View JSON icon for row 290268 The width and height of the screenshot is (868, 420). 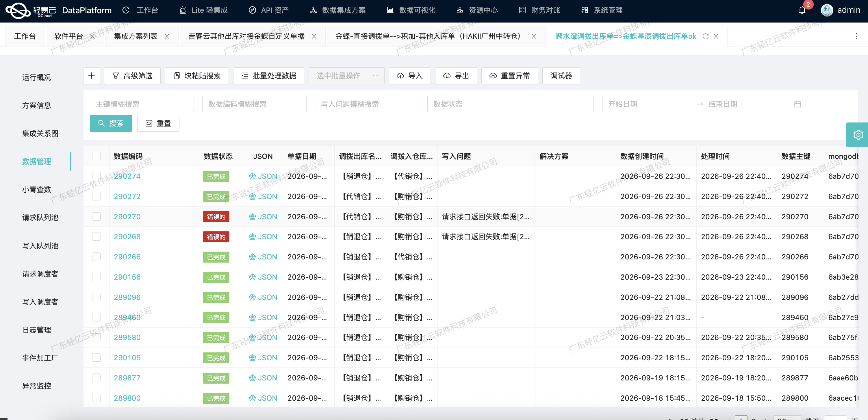252,237
